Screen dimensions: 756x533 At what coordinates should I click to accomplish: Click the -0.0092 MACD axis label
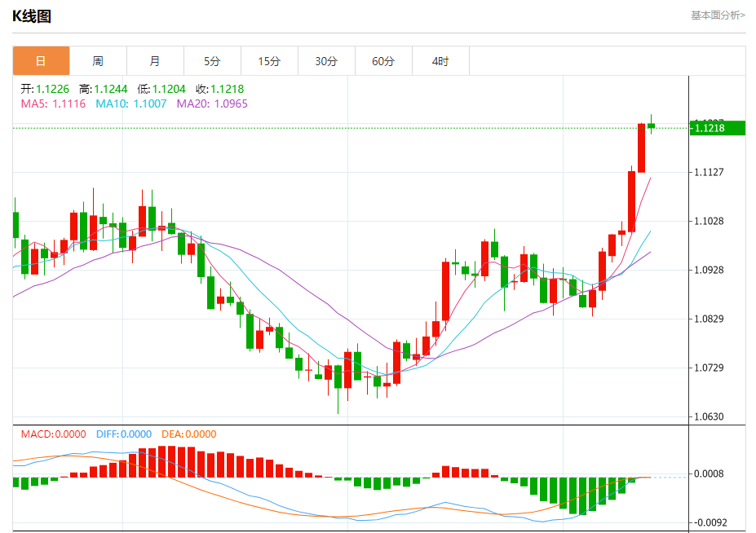(709, 522)
